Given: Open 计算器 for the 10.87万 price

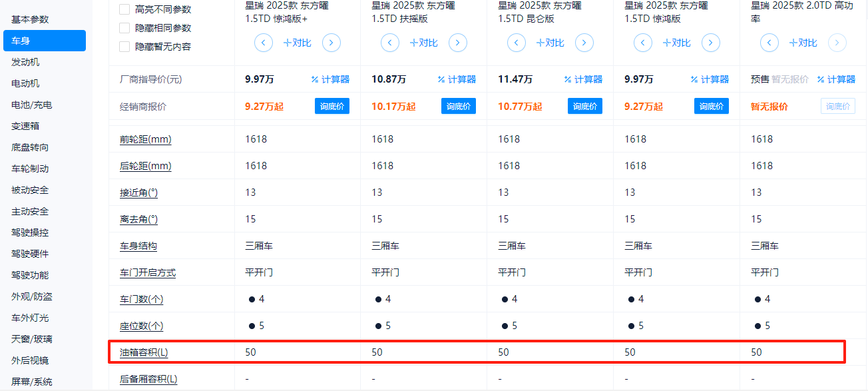Looking at the screenshot, I should [457, 79].
